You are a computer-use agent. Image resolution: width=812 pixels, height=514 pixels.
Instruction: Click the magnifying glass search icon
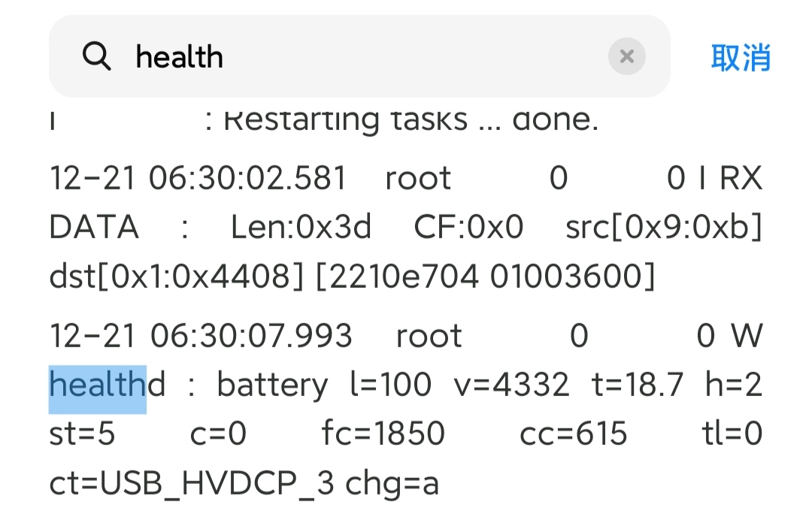coord(97,56)
